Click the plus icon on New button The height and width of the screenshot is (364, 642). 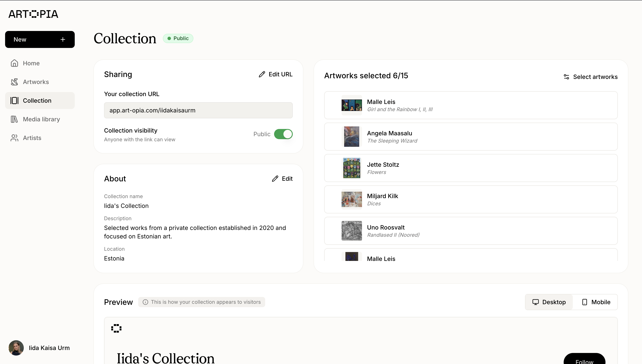63,39
